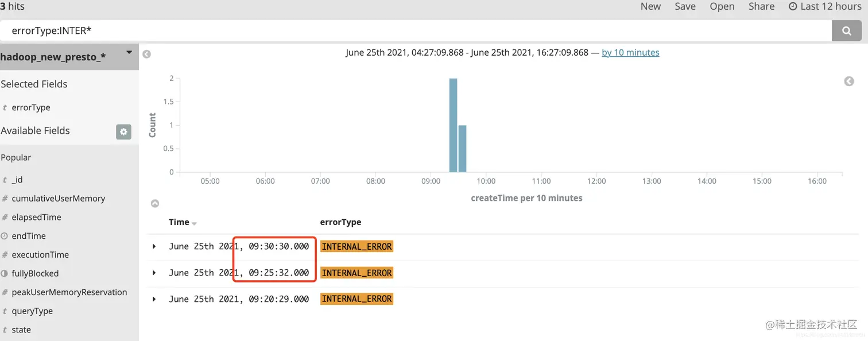Click the Selected Fields heading
Image resolution: width=868 pixels, height=341 pixels.
tap(34, 84)
